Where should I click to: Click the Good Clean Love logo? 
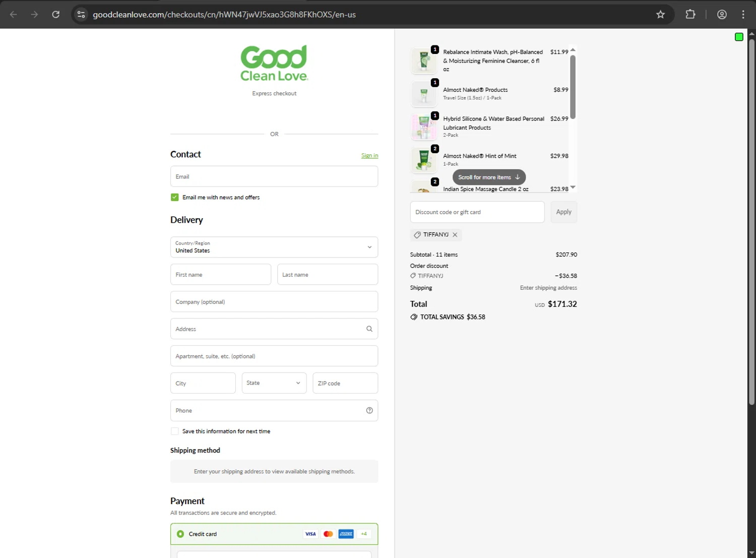coord(274,64)
